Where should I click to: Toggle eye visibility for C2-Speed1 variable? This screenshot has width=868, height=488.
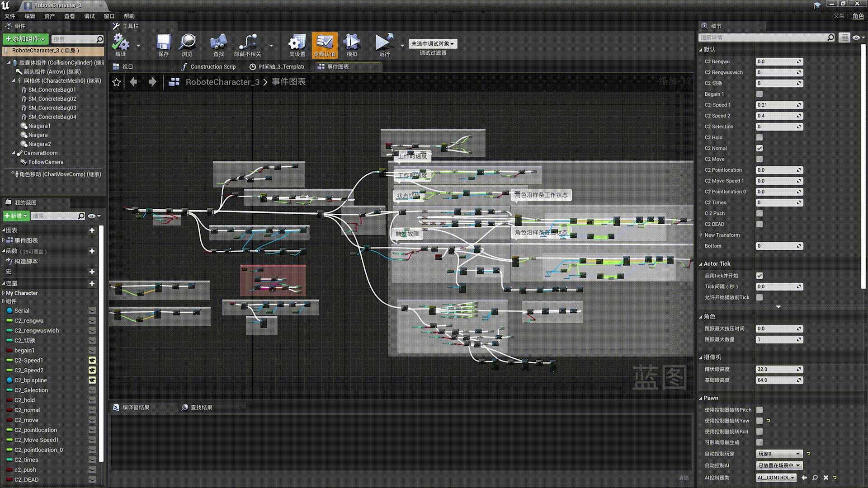coord(92,361)
